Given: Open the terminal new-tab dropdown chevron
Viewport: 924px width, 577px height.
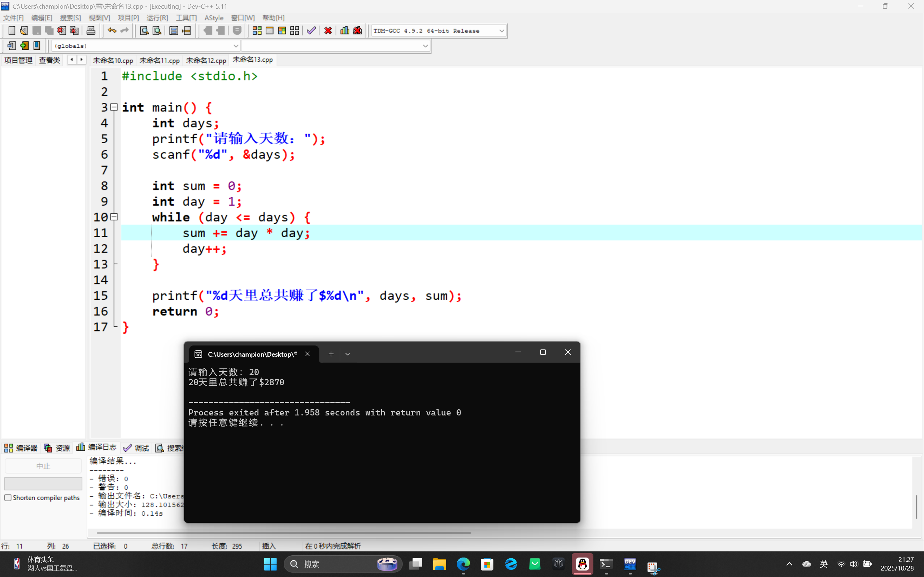Looking at the screenshot, I should pos(348,354).
